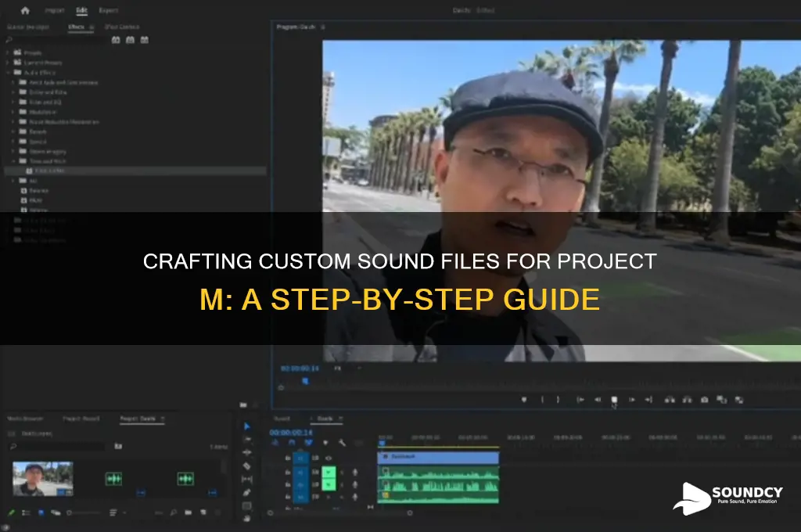Go to the Home screen icon
Screen dimensions: 801x532
(24, 10)
